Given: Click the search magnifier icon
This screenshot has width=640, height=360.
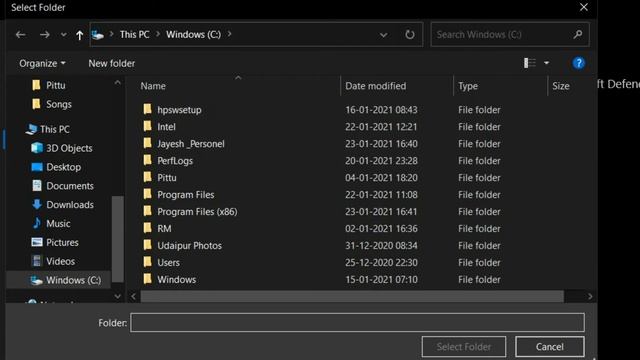Looking at the screenshot, I should click(578, 35).
